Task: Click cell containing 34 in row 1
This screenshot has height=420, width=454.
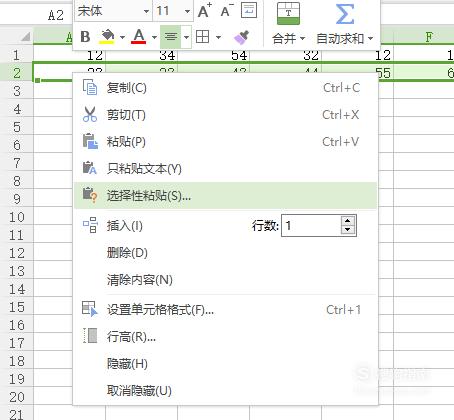Action: (142, 55)
